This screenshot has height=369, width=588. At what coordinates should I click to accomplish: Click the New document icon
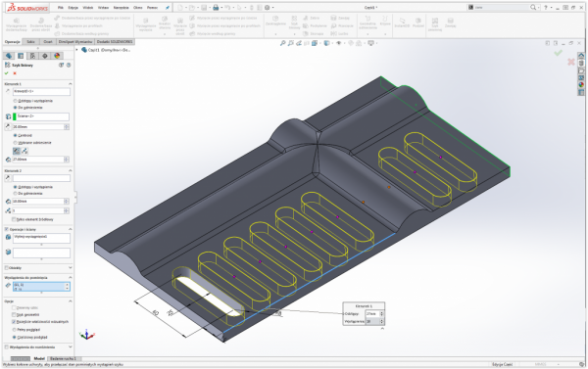pos(180,8)
